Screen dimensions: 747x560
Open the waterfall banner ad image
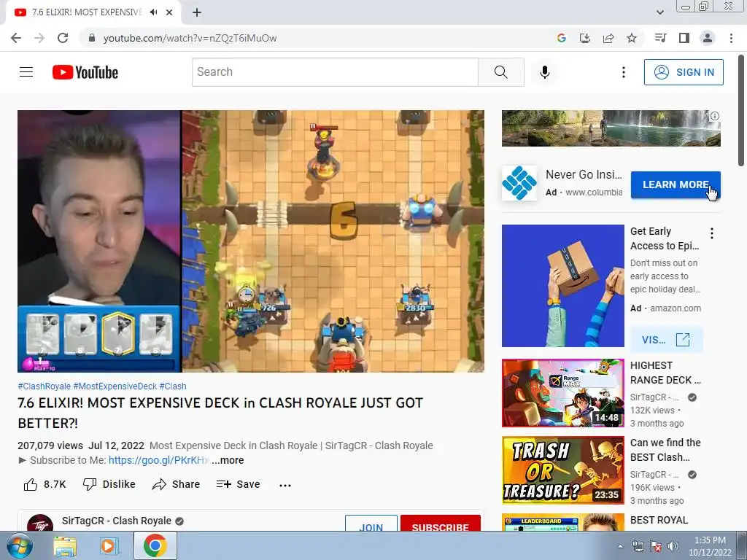pyautogui.click(x=611, y=128)
